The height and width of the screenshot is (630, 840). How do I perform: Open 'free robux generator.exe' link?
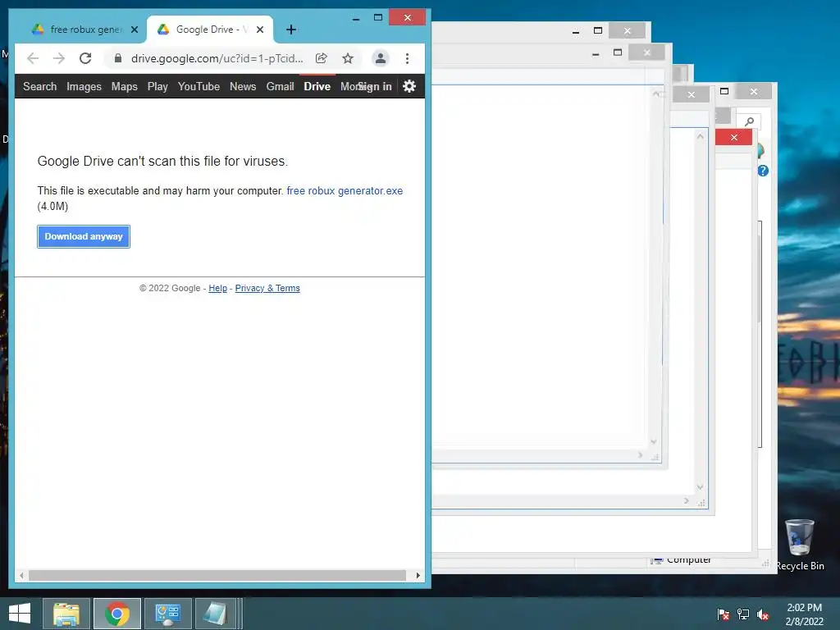point(345,190)
